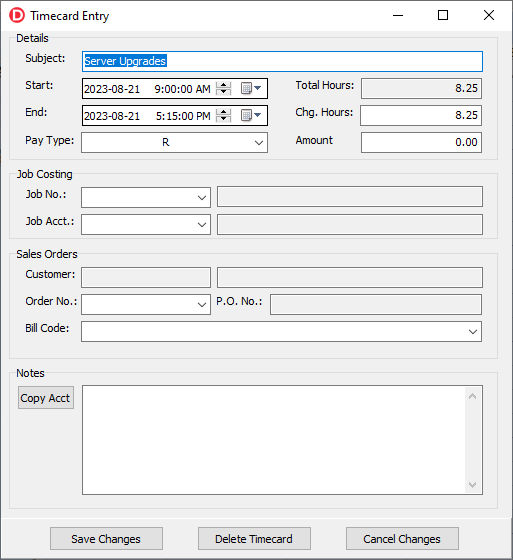513x560 pixels.
Task: Expand the Pay Type dropdown
Action: click(x=259, y=143)
